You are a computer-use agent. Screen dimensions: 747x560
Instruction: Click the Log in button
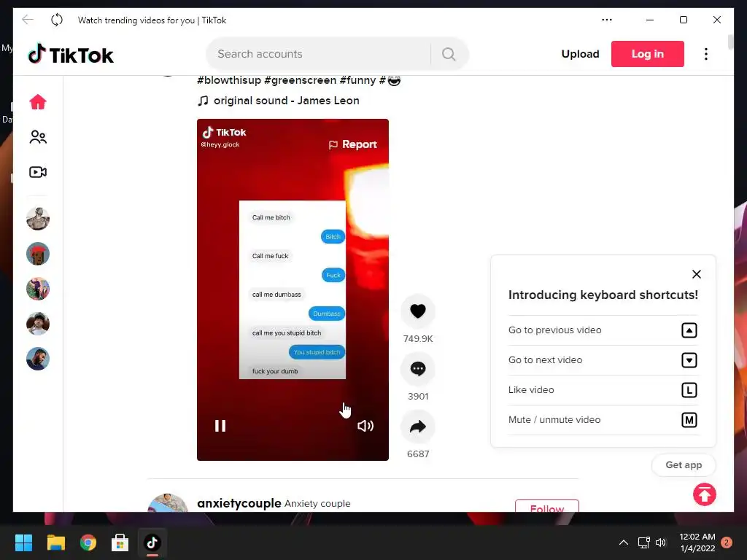648,54
